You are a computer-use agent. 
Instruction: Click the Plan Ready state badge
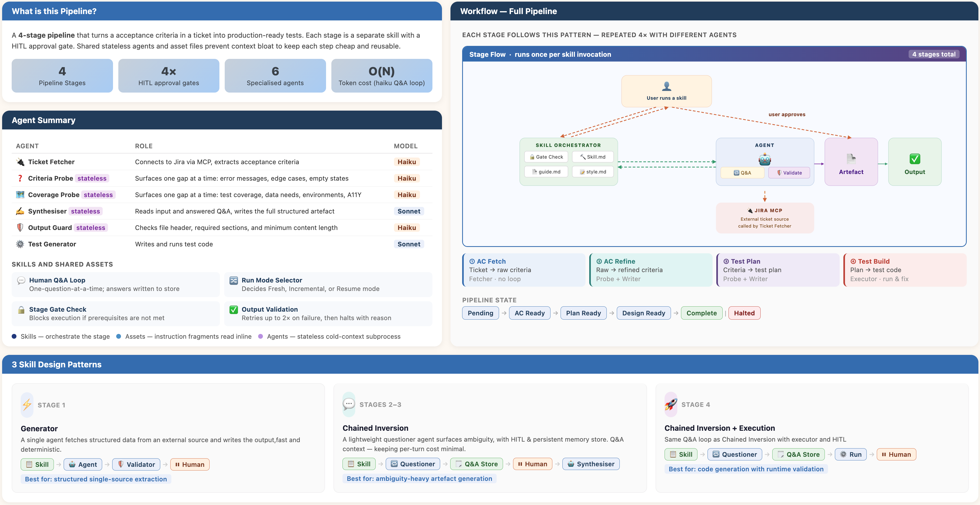point(583,313)
